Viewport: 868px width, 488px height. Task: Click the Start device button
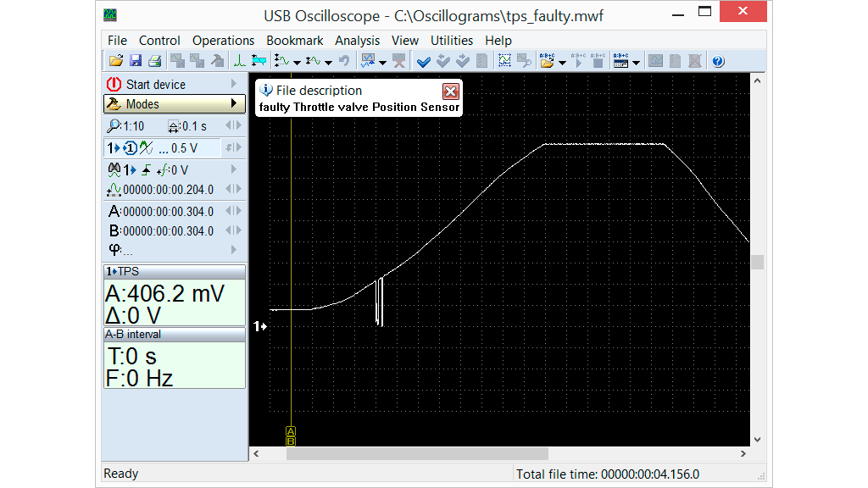click(155, 84)
